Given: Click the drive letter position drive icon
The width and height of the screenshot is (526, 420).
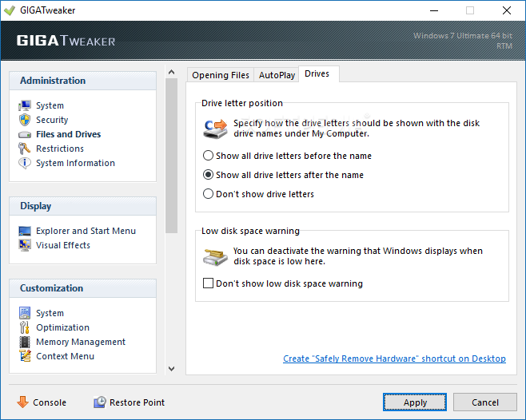Looking at the screenshot, I should point(215,129).
